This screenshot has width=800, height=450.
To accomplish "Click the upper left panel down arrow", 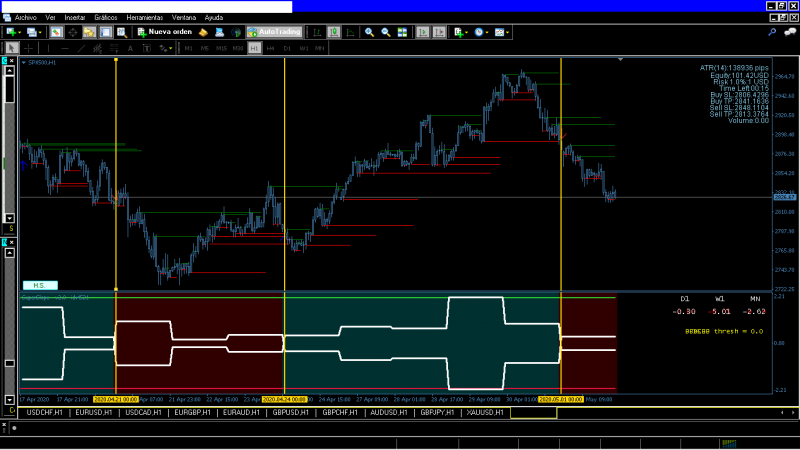I will pos(10,218).
